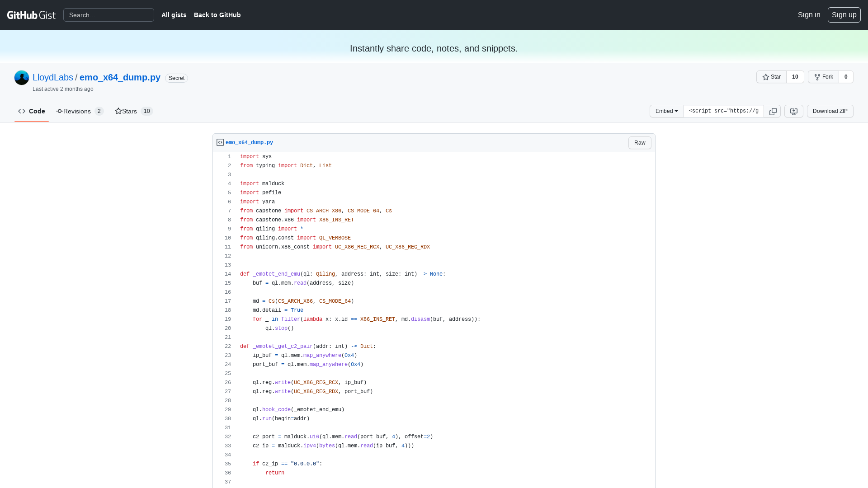
Task: Focus the Search gists field
Action: [x=108, y=15]
